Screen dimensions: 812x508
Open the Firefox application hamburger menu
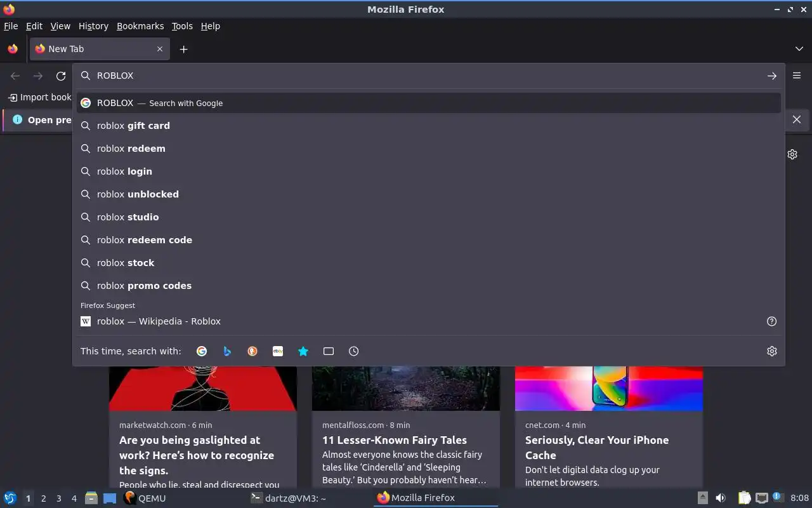(x=797, y=76)
